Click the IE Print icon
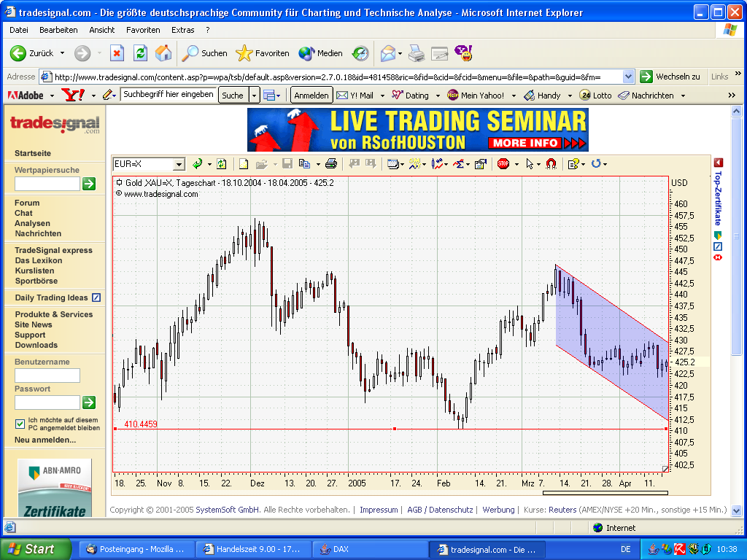 417,52
